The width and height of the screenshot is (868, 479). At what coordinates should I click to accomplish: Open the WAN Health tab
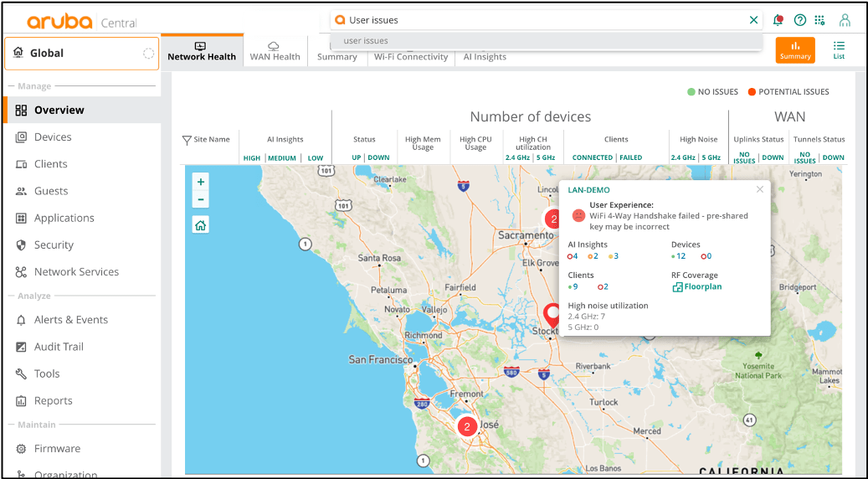point(275,51)
